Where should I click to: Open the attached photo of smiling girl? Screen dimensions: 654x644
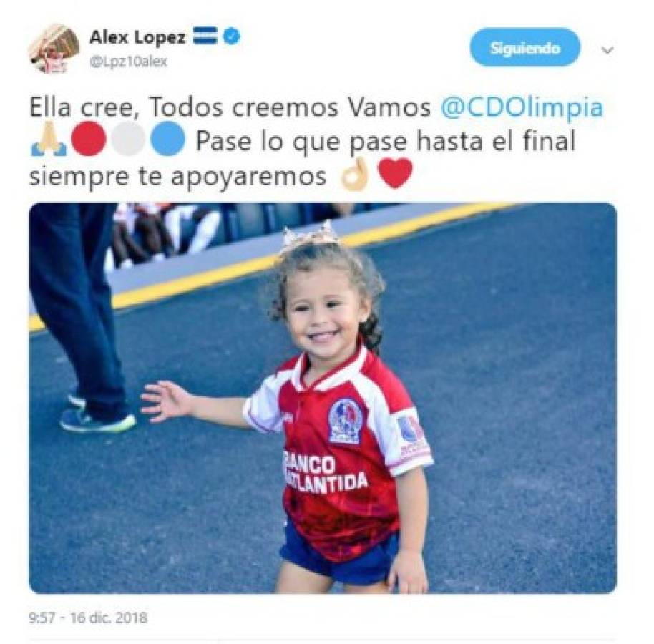point(323,398)
